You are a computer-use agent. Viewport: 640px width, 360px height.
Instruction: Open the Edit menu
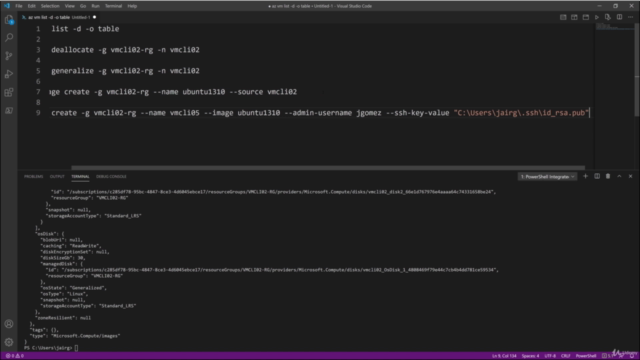[31, 6]
